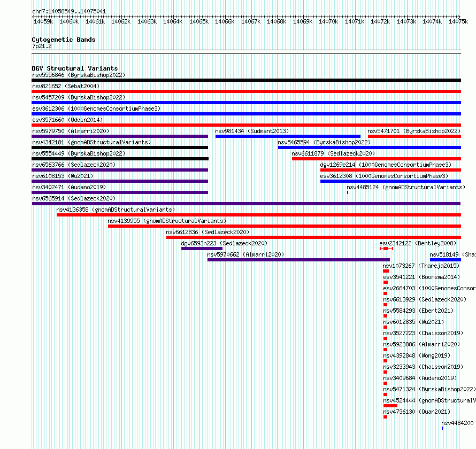Click the purple bar for dgv6593n223
This screenshot has height=449, width=476.
(202, 249)
